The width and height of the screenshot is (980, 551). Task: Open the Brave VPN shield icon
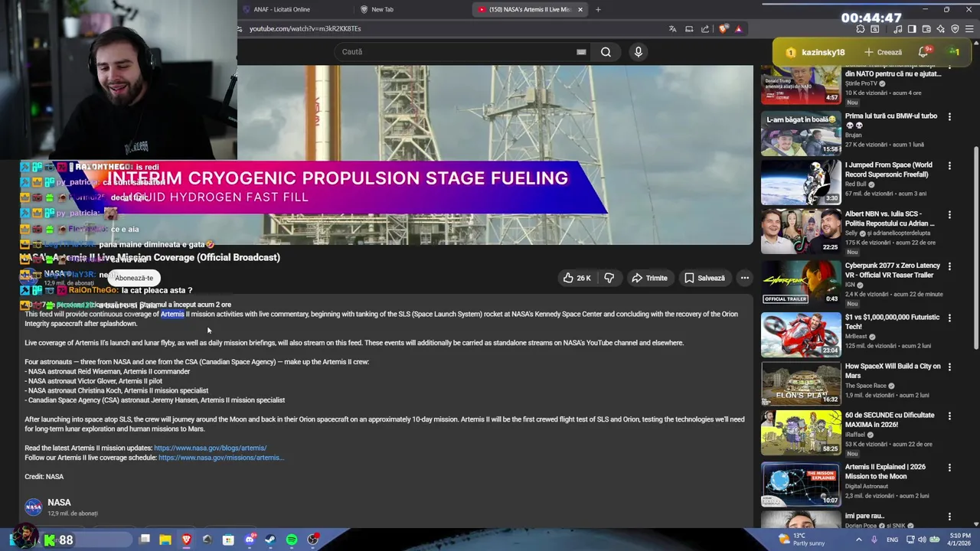tap(955, 29)
